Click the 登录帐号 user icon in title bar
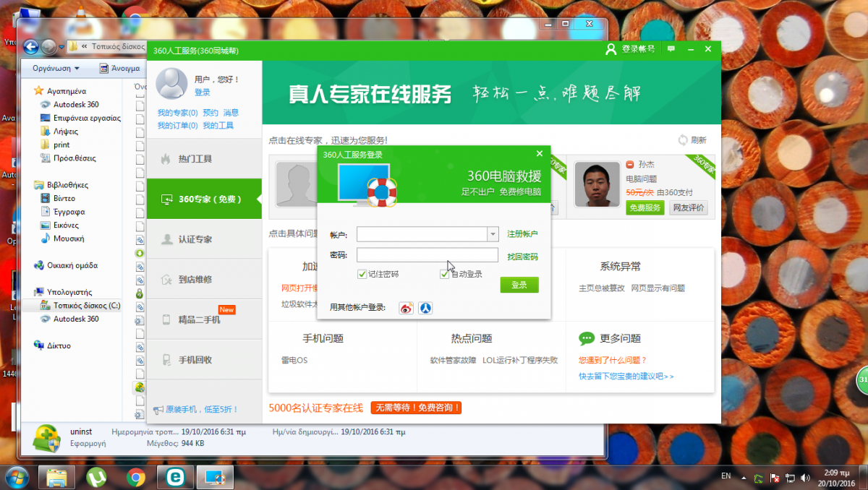Image resolution: width=868 pixels, height=490 pixels. [x=611, y=49]
